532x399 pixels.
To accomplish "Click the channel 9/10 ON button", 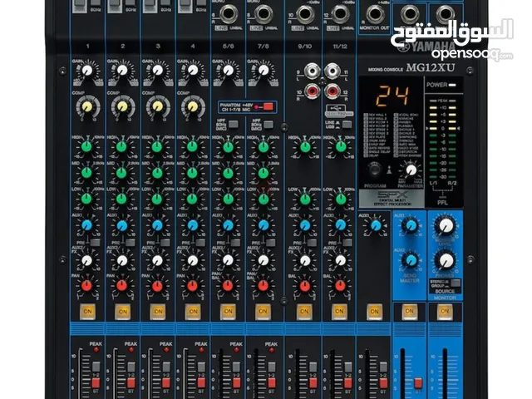I will click(x=304, y=312).
